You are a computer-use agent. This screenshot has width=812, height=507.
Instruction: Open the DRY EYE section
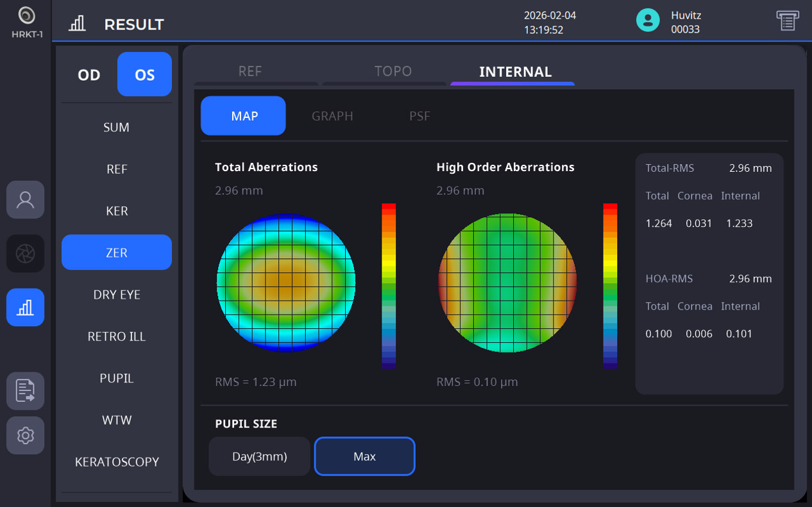[x=117, y=295]
